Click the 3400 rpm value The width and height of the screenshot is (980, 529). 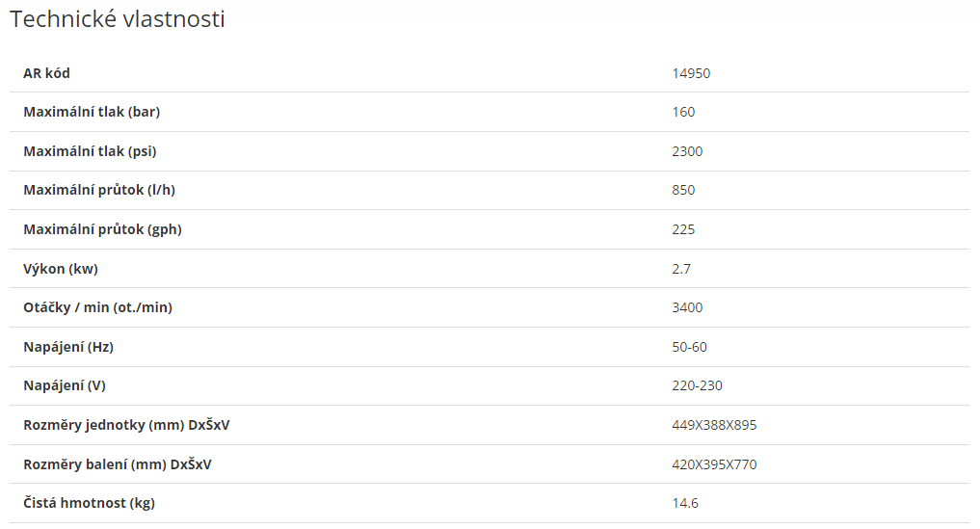coord(687,307)
